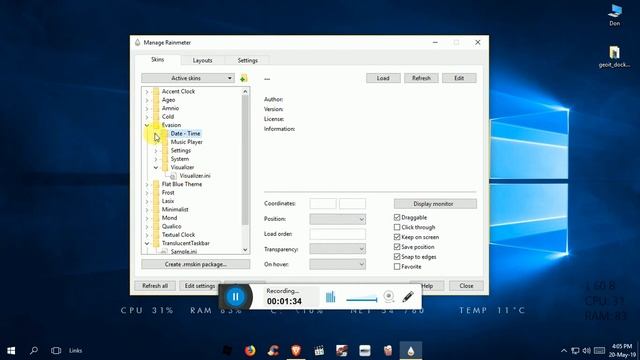Open the Transparency dropdown
640x360 pixels.
click(338, 249)
